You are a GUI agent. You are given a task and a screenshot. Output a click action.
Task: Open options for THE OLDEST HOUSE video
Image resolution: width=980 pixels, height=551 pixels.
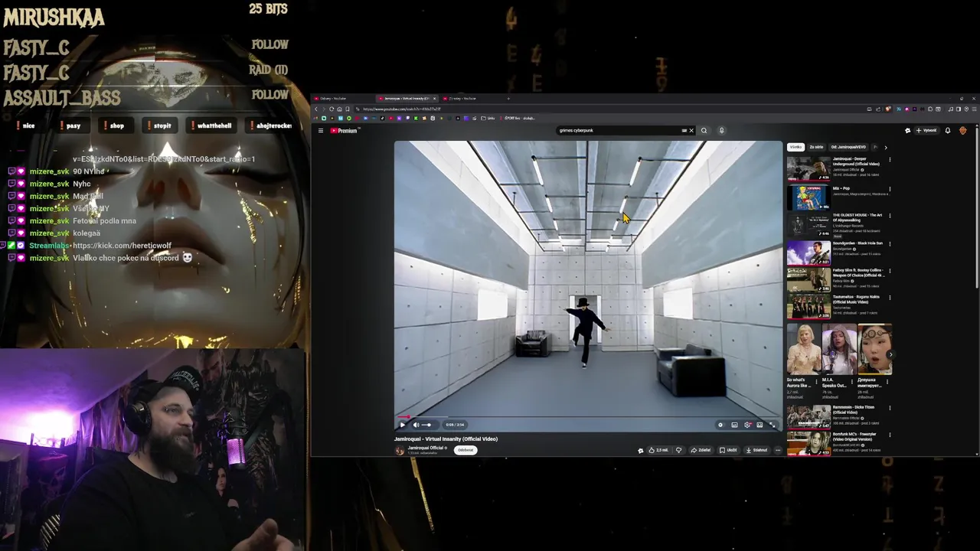pyautogui.click(x=890, y=217)
